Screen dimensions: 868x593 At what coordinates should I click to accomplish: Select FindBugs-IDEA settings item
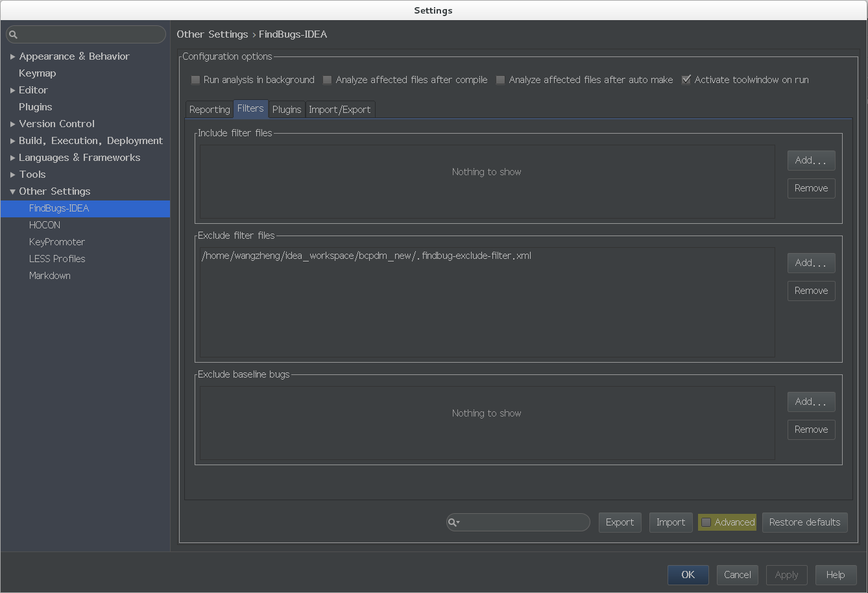(x=85, y=208)
